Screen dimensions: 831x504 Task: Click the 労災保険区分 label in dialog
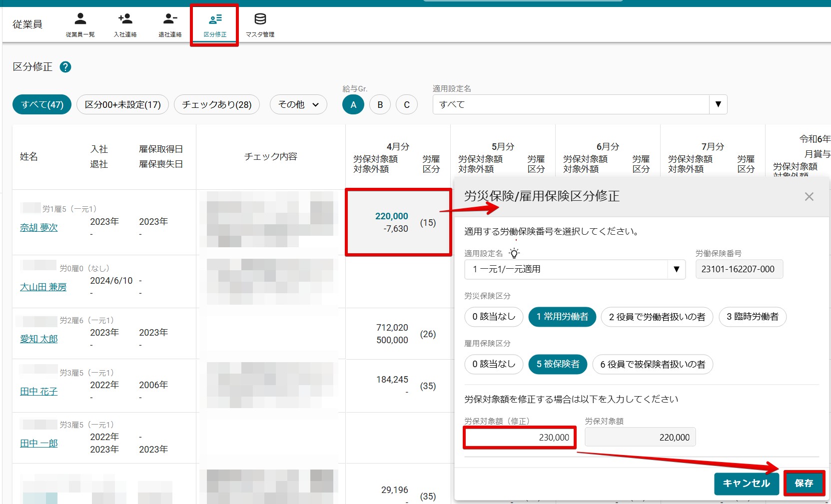[487, 296]
